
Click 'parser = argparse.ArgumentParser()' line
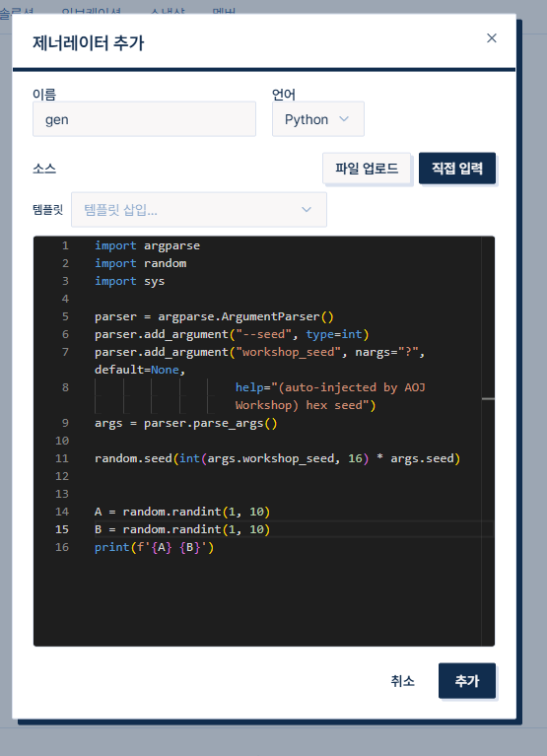tap(214, 316)
